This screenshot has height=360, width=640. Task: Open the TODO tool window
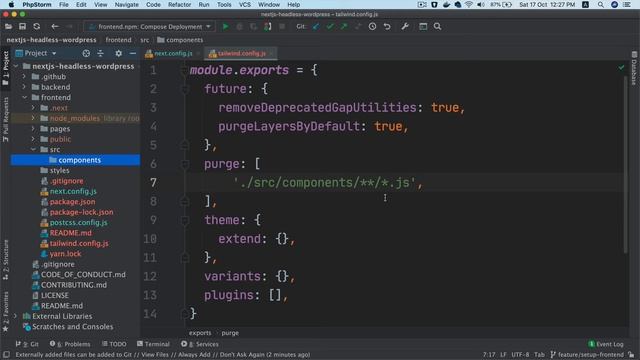click(114, 344)
